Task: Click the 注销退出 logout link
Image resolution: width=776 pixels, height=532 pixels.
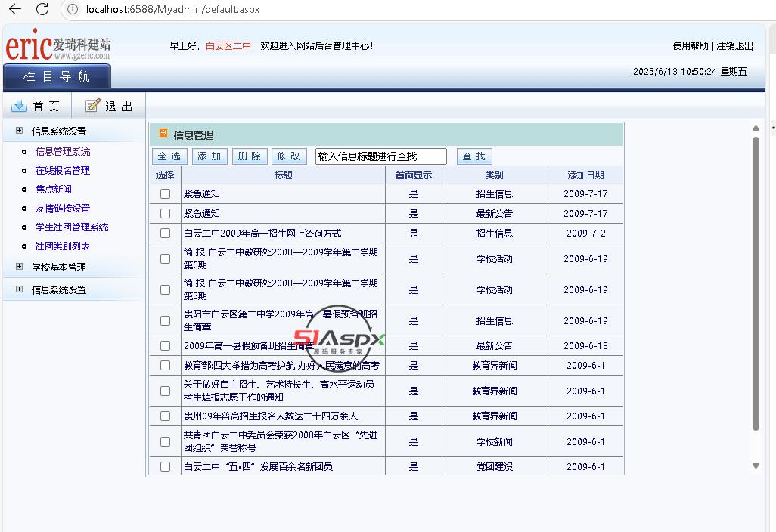Action: (734, 46)
